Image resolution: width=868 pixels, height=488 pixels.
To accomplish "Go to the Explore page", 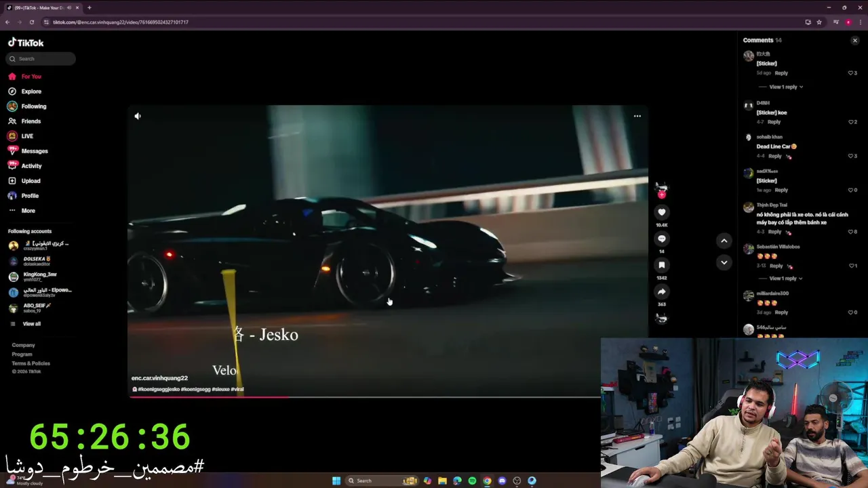I will click(x=24, y=91).
